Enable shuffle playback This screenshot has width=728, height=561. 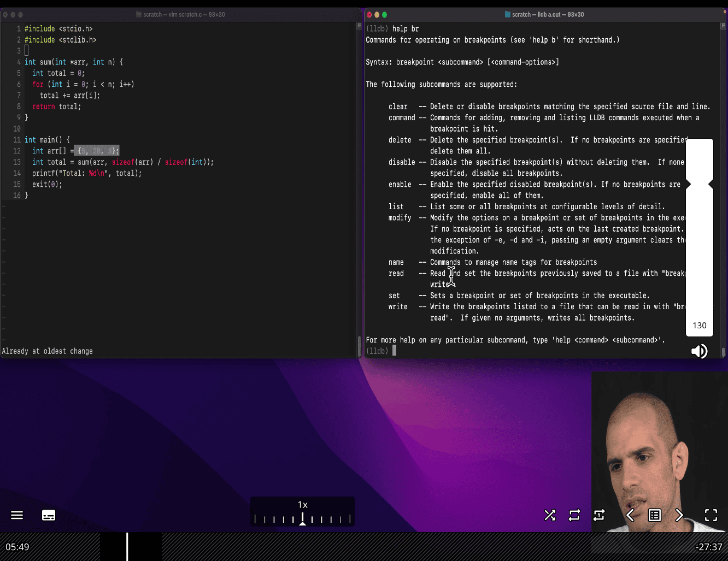550,515
